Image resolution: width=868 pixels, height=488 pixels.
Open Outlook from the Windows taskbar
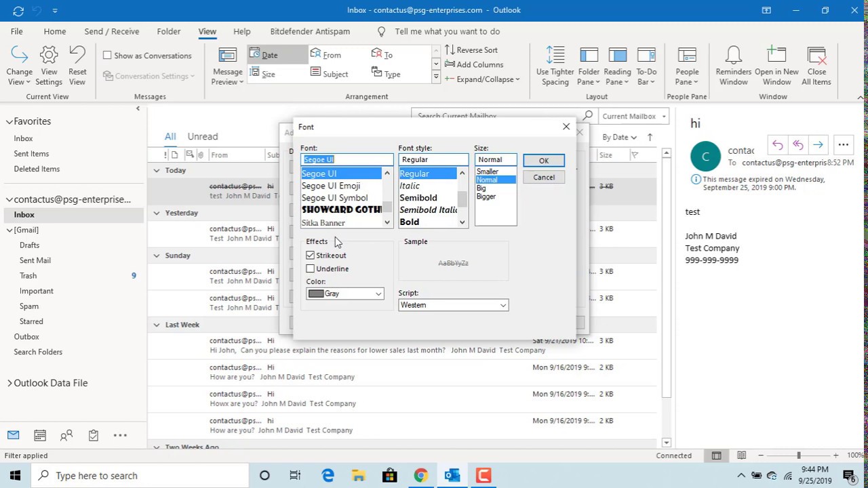452,475
